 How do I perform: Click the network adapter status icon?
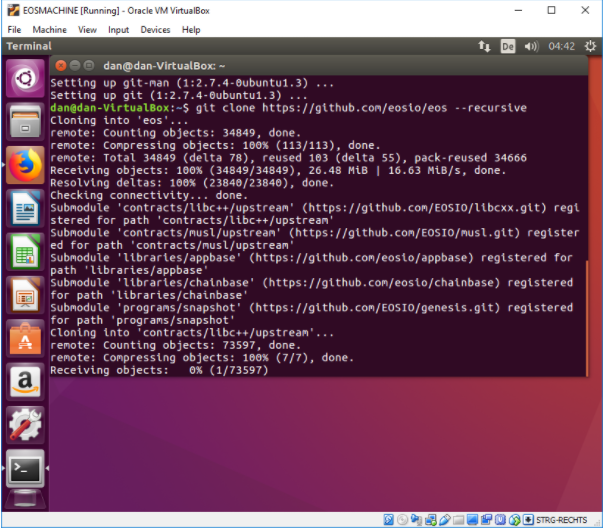coord(431,520)
